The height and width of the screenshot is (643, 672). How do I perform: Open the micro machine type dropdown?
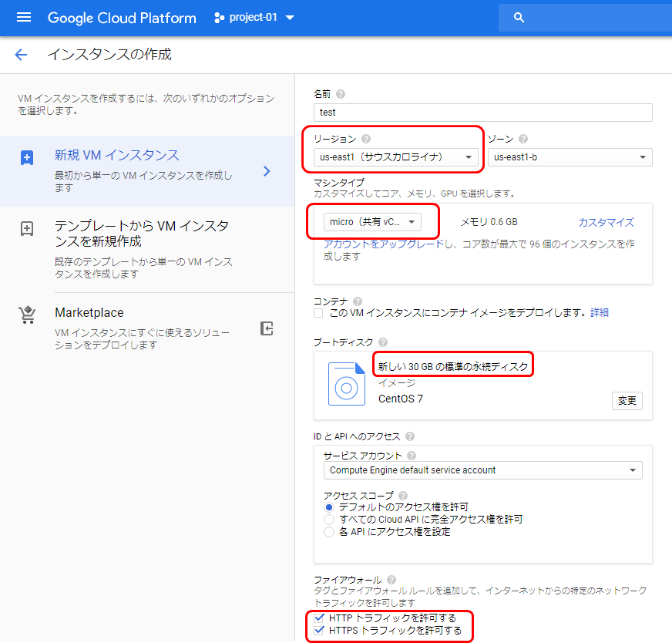(x=372, y=221)
